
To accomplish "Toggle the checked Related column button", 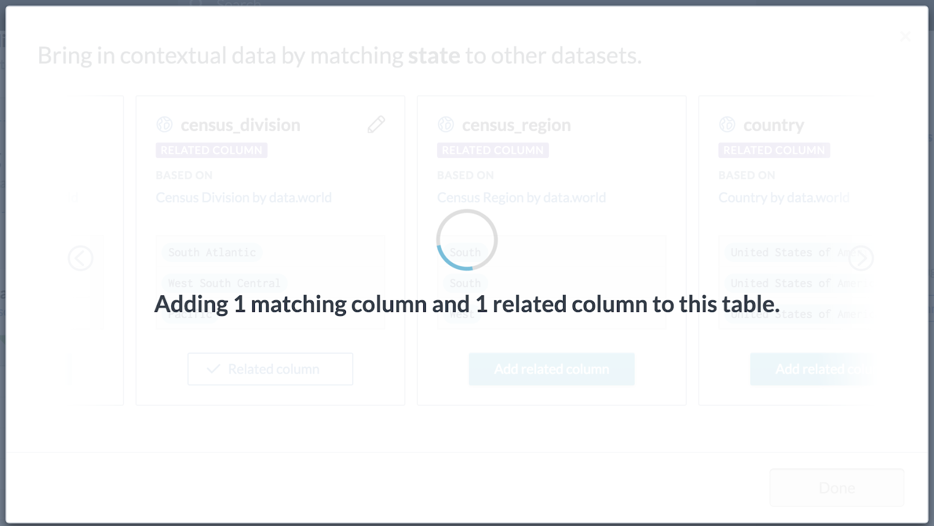I will [x=270, y=369].
